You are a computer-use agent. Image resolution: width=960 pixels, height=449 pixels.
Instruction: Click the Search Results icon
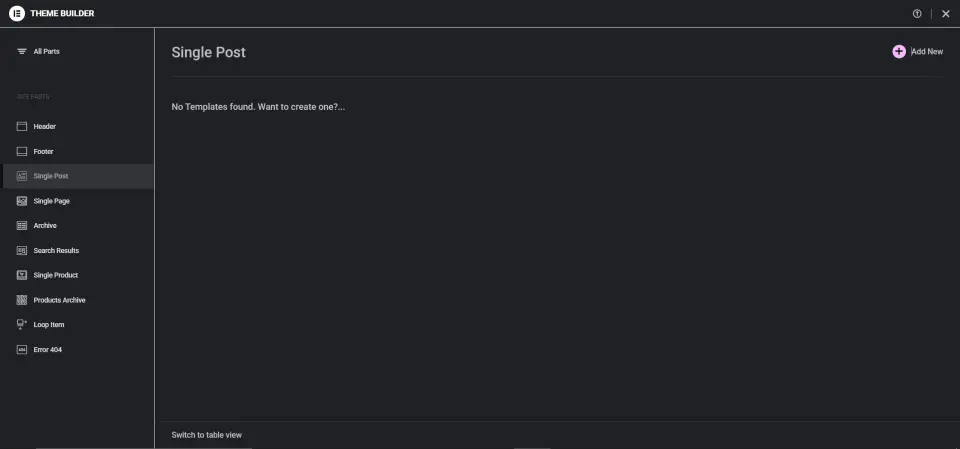coord(22,250)
